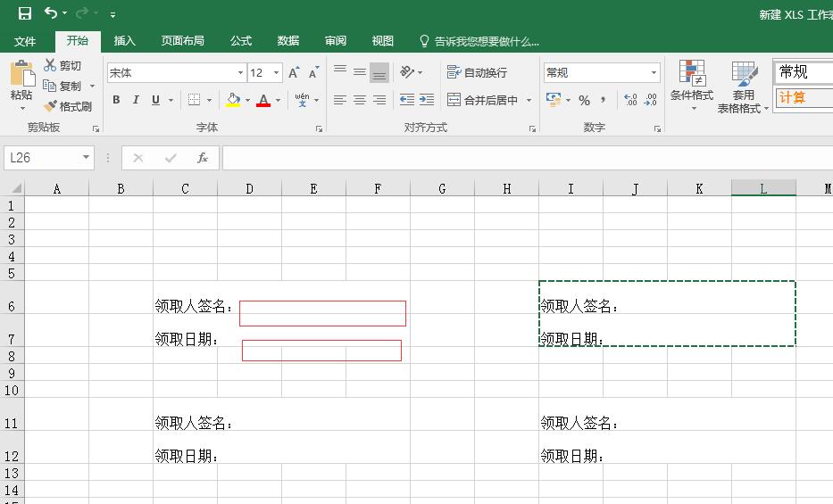
Task: Apply the 计算 cell style
Action: [x=804, y=97]
